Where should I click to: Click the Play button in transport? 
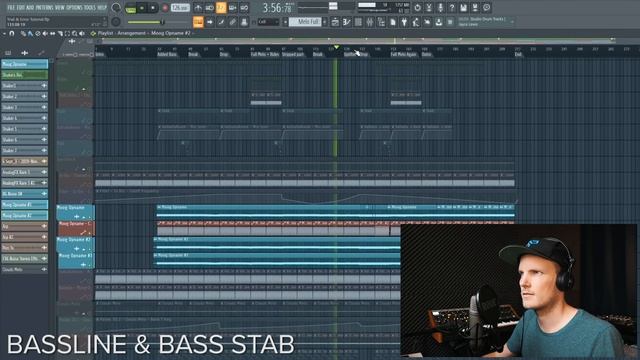pyautogui.click(x=142, y=8)
